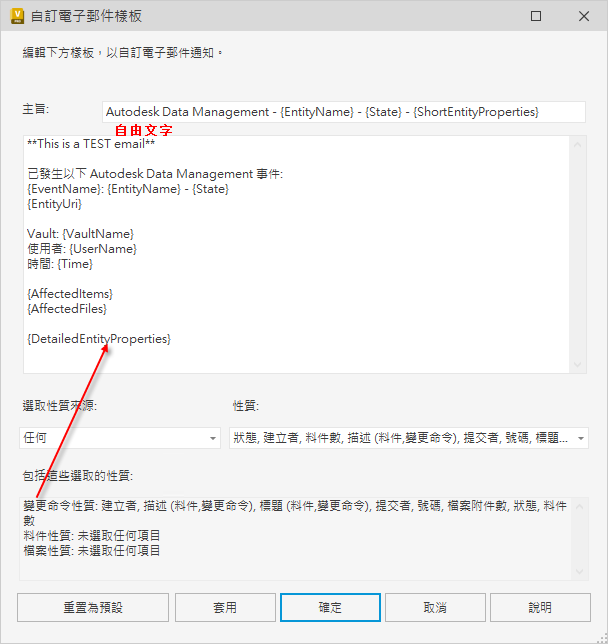Viewport: 608px width, 644px height.
Task: Click the 重置為預設 button
Action: pos(93,607)
